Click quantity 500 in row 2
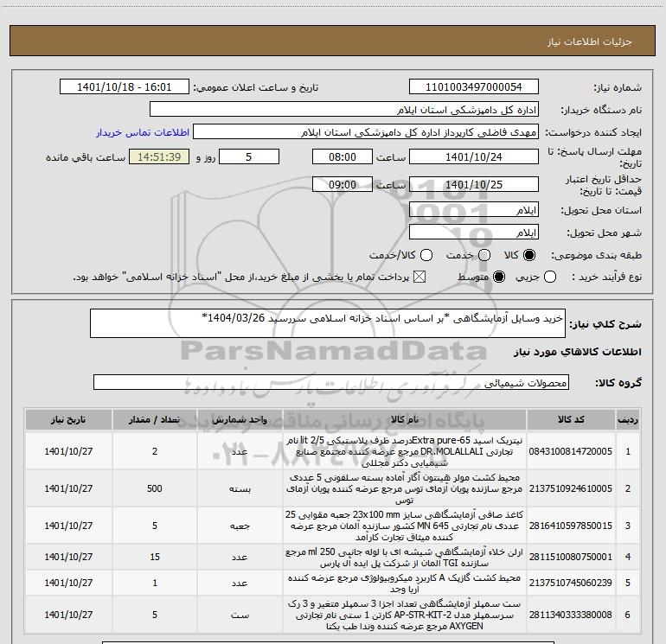 tap(155, 488)
